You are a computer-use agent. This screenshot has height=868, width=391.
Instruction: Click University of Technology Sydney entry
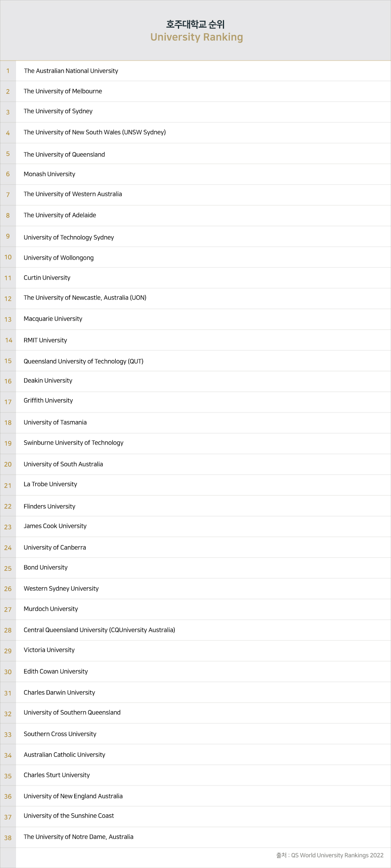(69, 237)
